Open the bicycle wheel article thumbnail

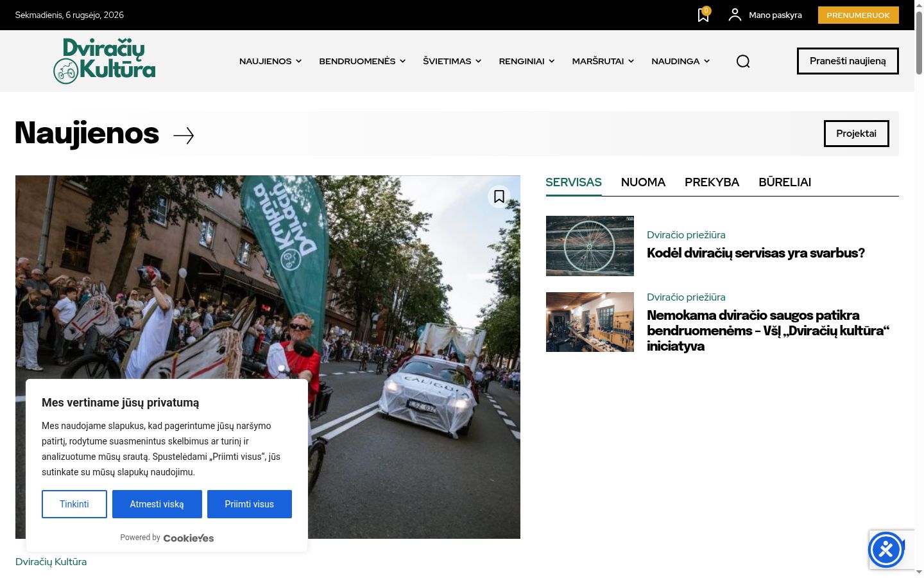coord(590,246)
